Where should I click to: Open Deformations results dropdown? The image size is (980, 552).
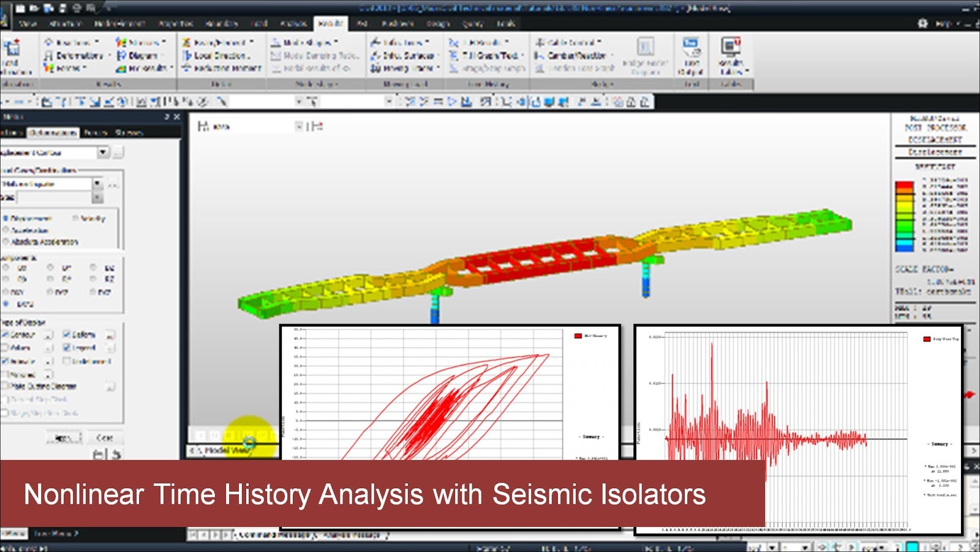[78, 55]
